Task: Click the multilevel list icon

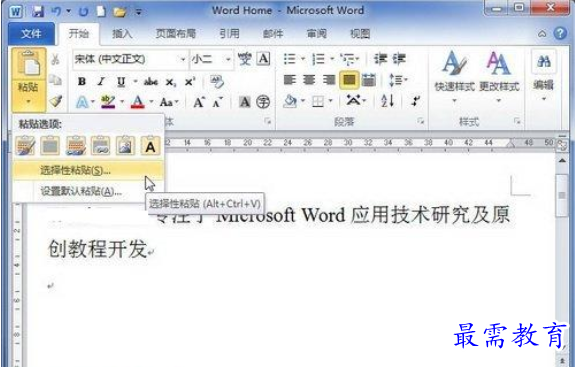Action: 348,59
